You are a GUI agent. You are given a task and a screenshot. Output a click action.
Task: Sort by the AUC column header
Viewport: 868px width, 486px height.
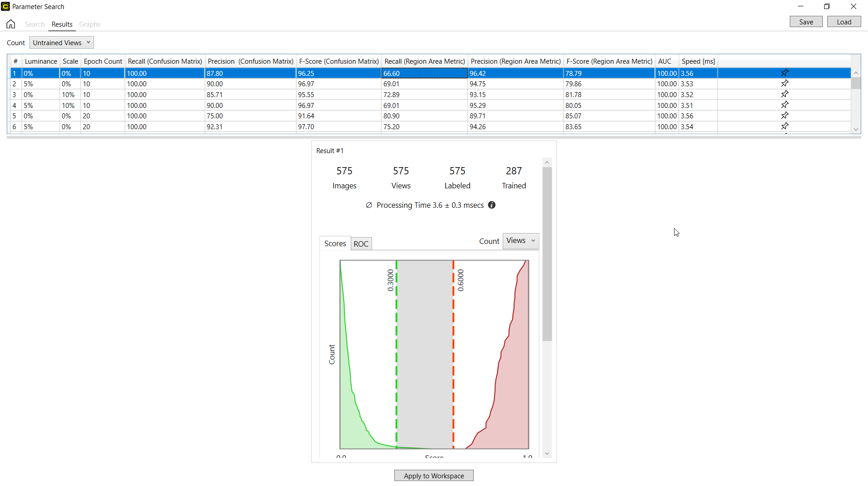[664, 61]
